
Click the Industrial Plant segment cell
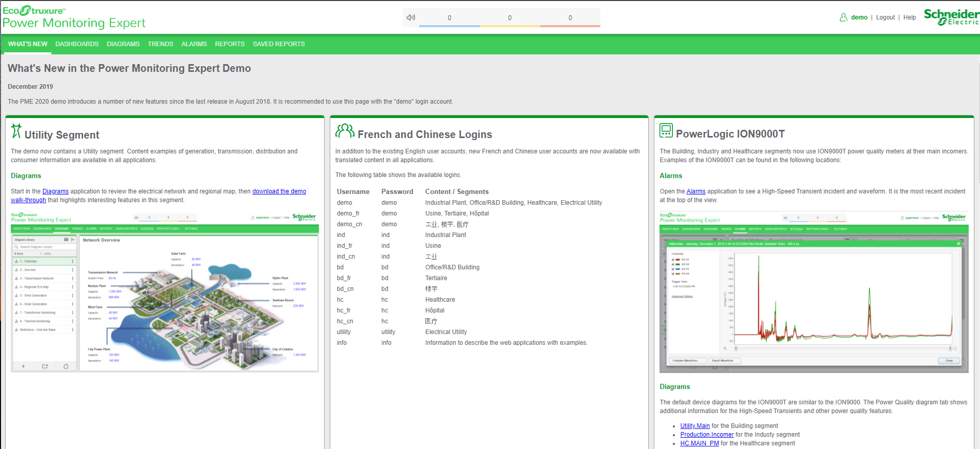click(445, 235)
